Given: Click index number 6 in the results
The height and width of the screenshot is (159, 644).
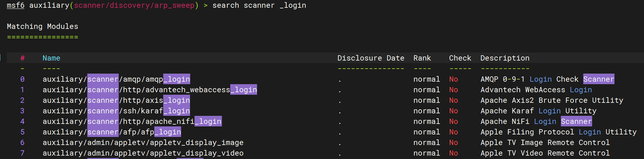Looking at the screenshot, I should click(22, 143).
